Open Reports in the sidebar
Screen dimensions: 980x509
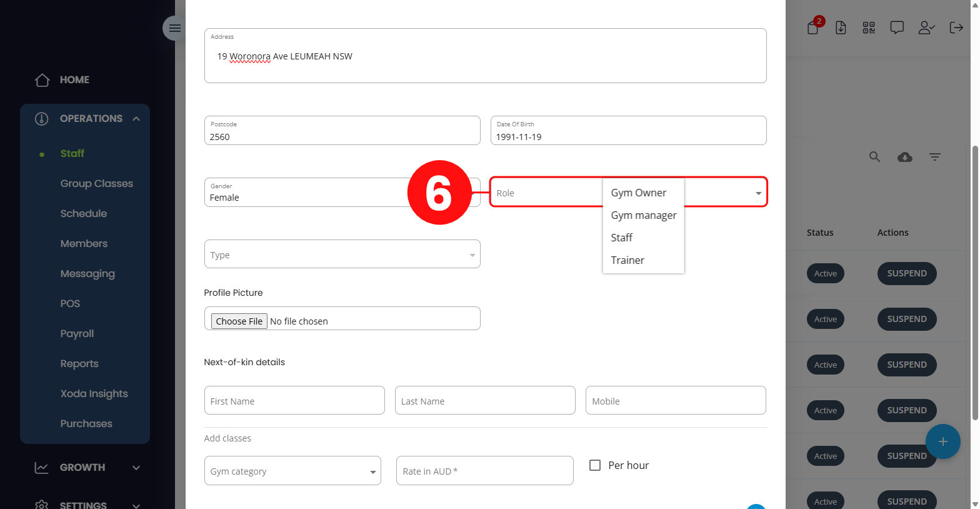tap(79, 364)
